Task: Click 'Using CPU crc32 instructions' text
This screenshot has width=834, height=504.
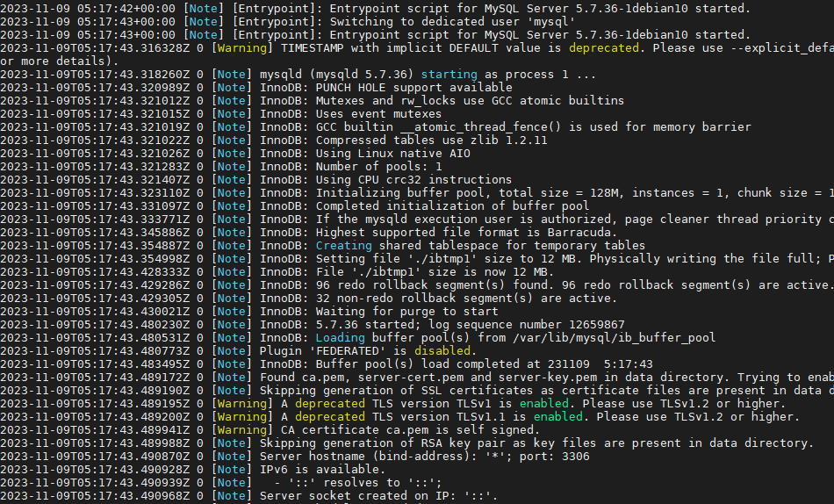Action: tap(413, 180)
